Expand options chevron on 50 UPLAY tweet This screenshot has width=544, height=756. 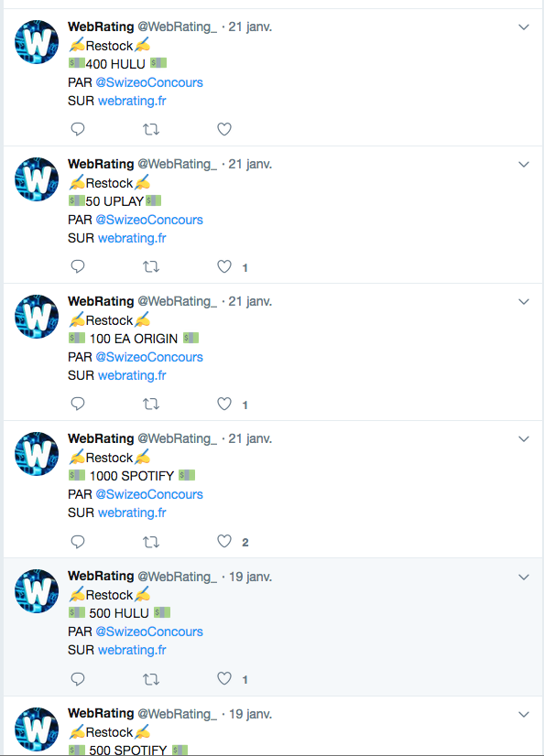pyautogui.click(x=524, y=165)
